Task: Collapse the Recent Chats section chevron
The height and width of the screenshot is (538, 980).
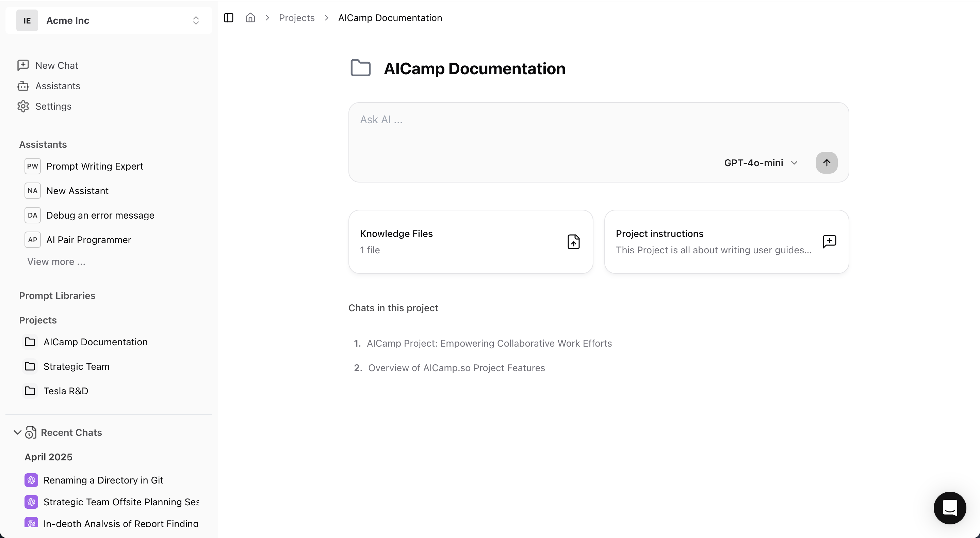Action: tap(17, 432)
